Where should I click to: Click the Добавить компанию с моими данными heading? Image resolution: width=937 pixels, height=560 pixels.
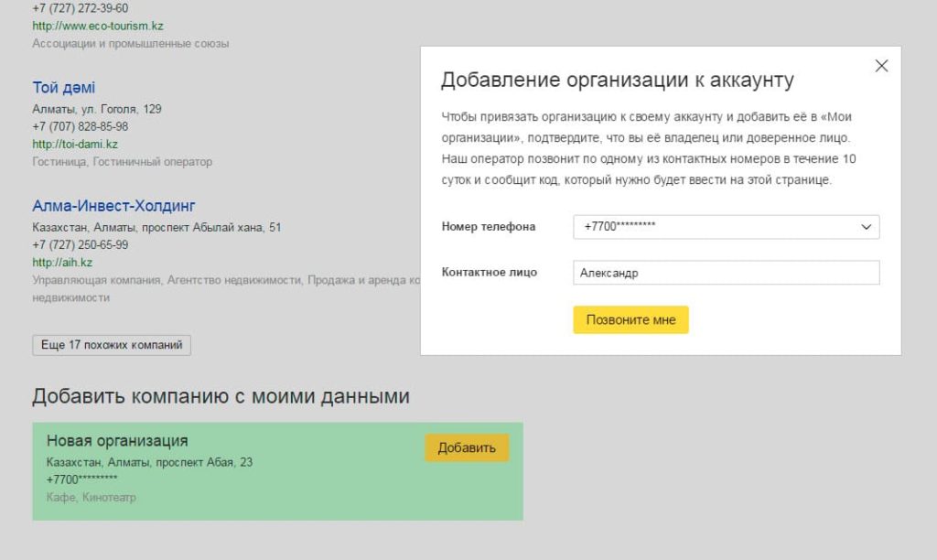(221, 396)
